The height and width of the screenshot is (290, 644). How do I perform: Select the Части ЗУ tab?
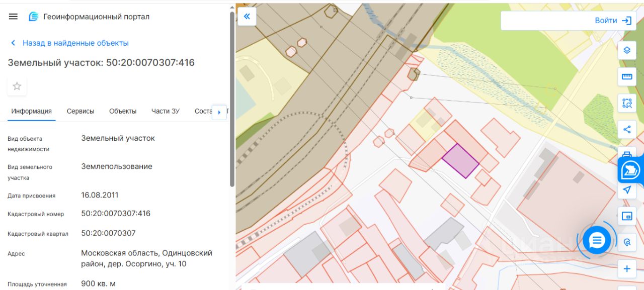pyautogui.click(x=166, y=111)
